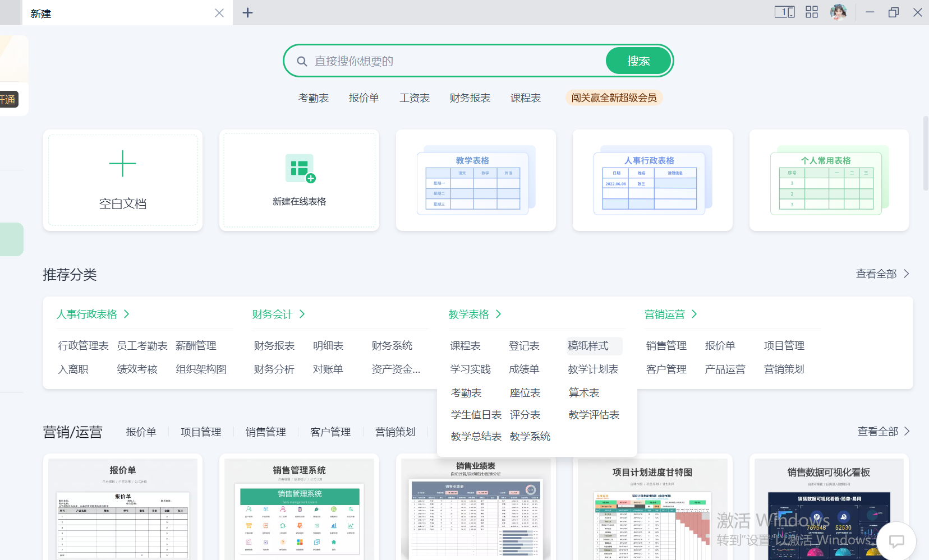Viewport: 929px width, 560px height.
Task: Select the 人事行政表格 template card
Action: (652, 180)
